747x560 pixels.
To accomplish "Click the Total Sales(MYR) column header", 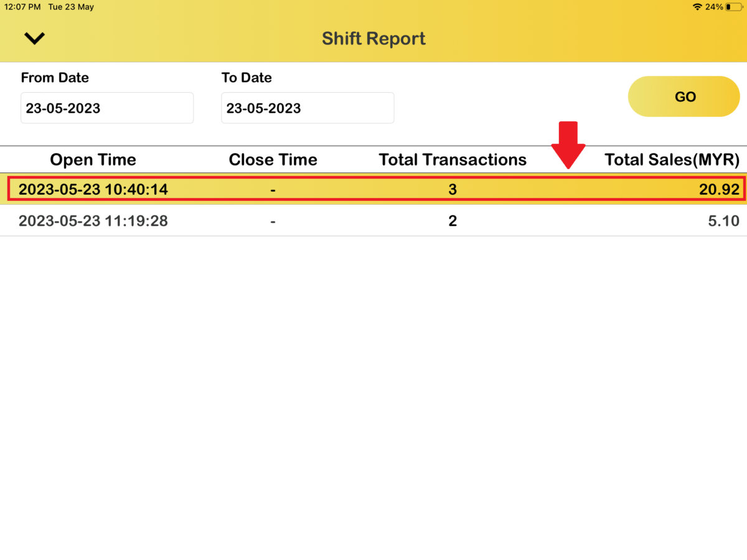I will pyautogui.click(x=672, y=159).
